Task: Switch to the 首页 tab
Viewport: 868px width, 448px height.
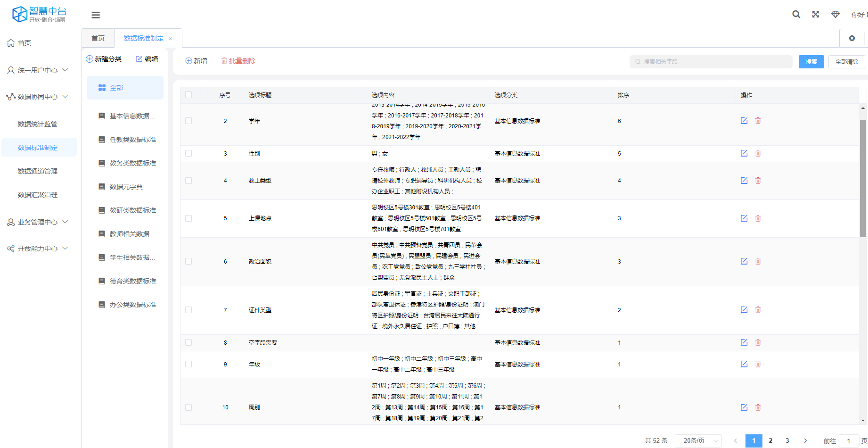Action: point(98,38)
